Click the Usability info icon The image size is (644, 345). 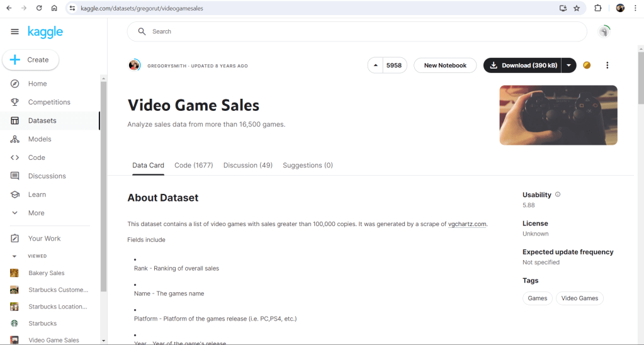[x=558, y=195]
